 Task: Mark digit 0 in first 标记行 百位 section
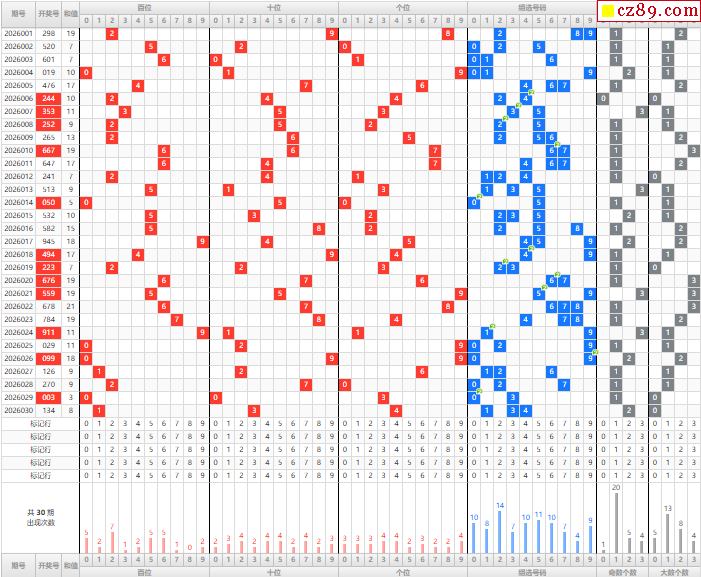[x=86, y=423]
